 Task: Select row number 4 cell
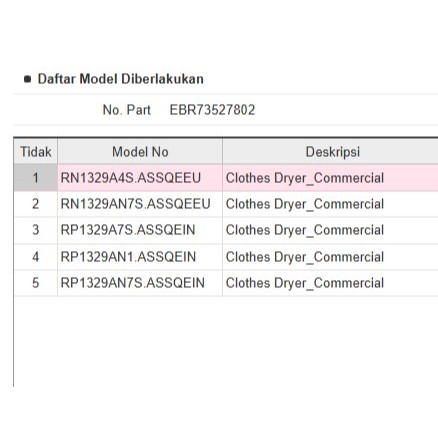35,257
